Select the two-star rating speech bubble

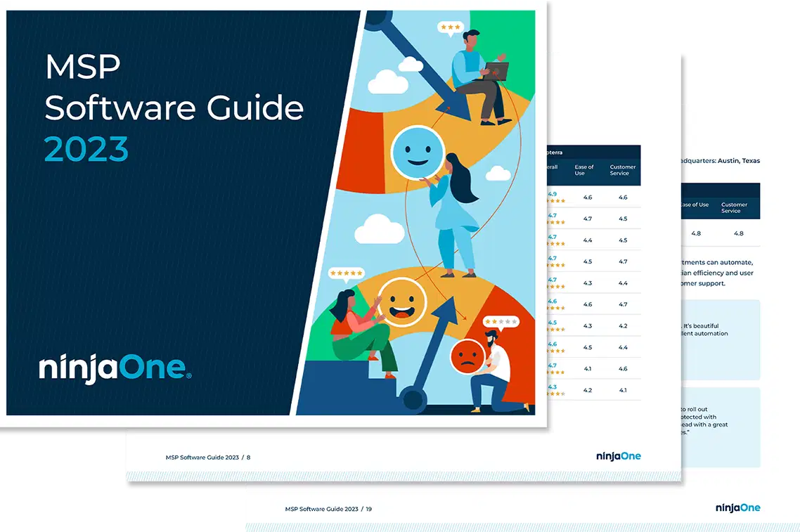tap(501, 323)
